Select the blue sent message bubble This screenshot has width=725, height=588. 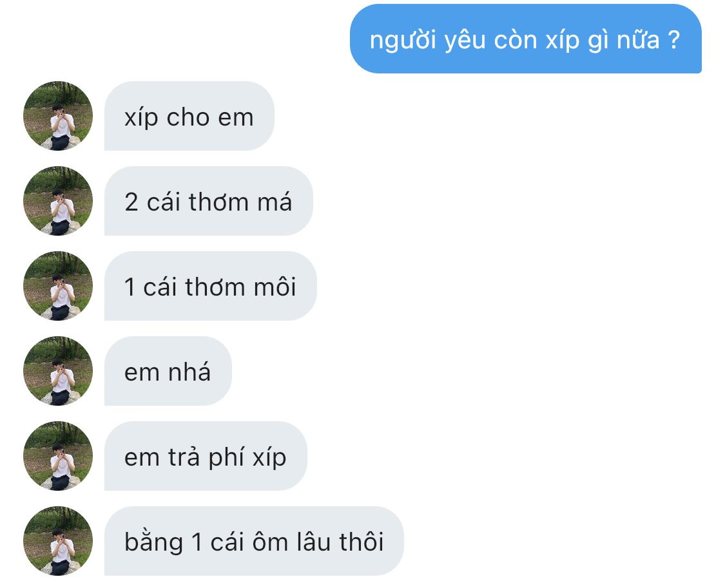tap(526, 39)
